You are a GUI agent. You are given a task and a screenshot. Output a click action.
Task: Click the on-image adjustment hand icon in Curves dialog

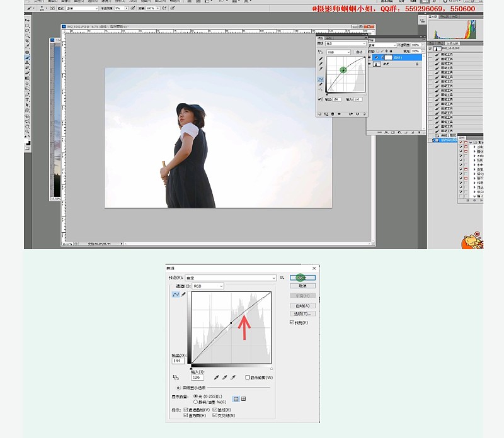tap(176, 378)
